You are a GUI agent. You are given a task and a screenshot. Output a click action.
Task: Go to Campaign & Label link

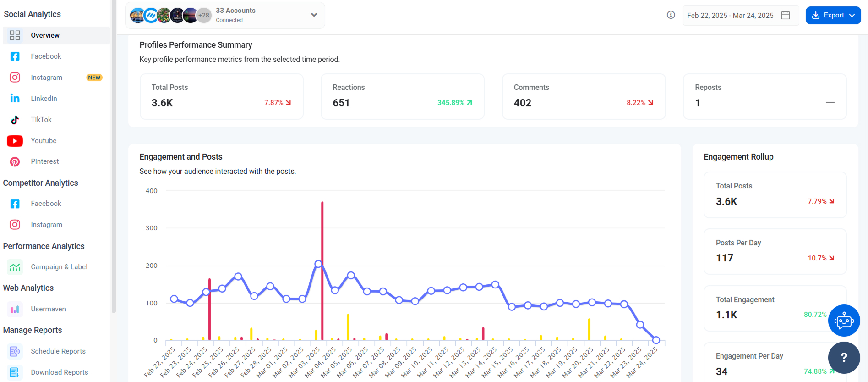[x=59, y=267]
